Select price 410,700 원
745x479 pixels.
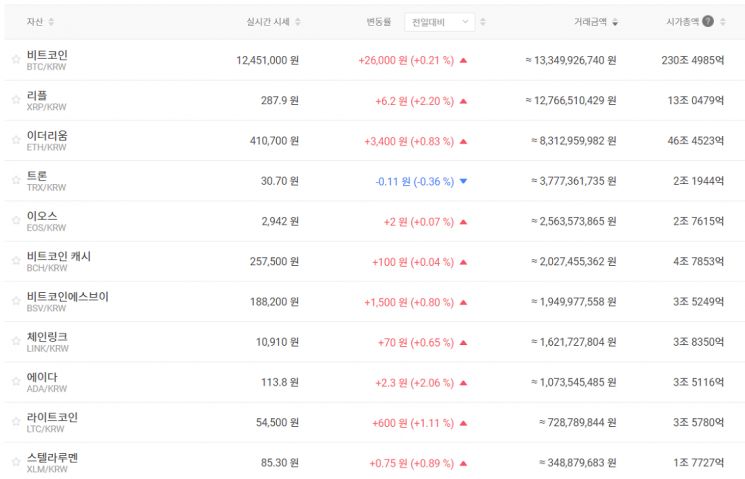[x=274, y=141]
